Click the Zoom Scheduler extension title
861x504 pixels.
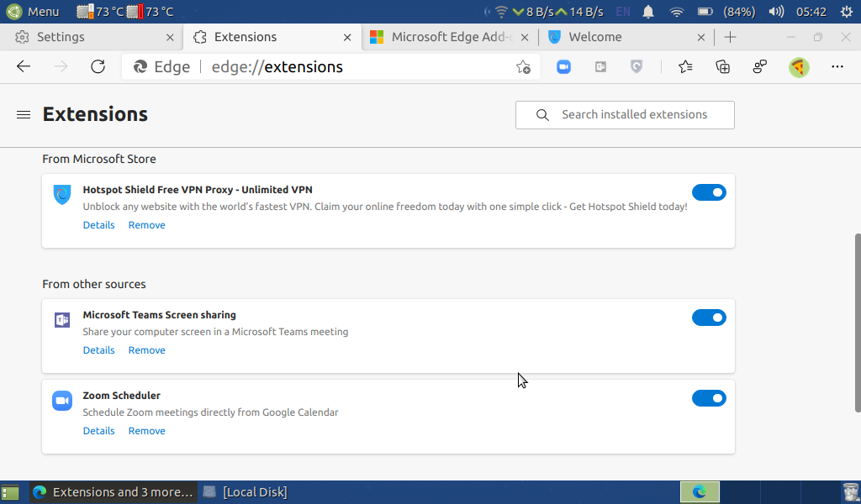(121, 396)
